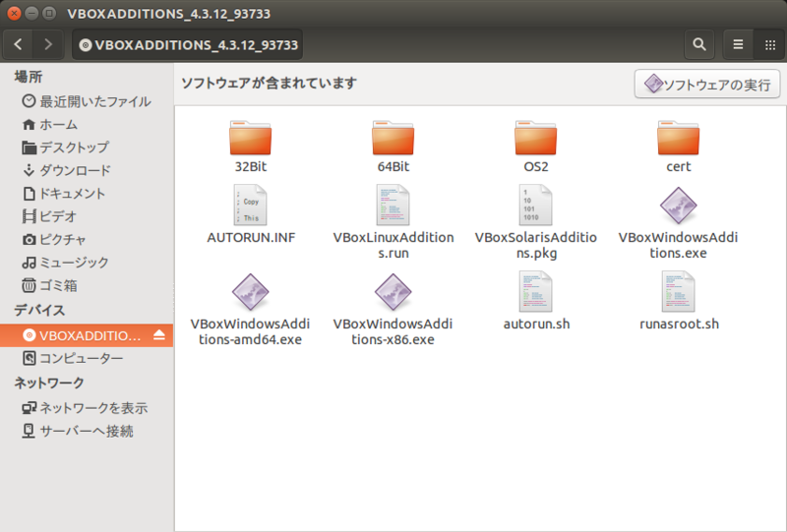Image resolution: width=787 pixels, height=532 pixels.
Task: Click the ソフトウェアの実行 button
Action: point(707,84)
